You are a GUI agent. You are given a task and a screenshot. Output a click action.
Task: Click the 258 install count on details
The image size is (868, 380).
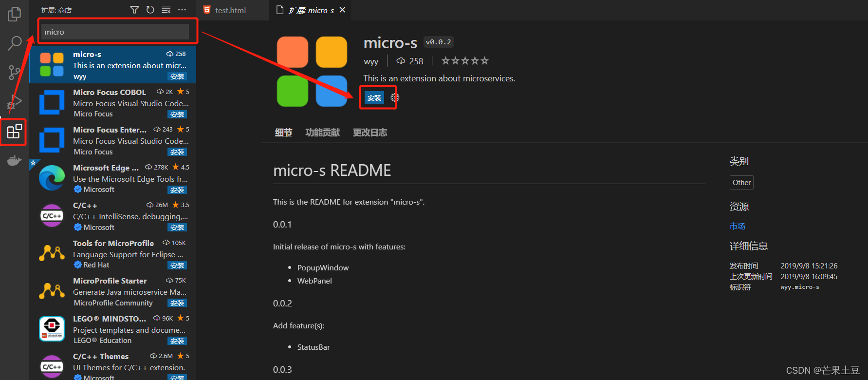pyautogui.click(x=410, y=61)
